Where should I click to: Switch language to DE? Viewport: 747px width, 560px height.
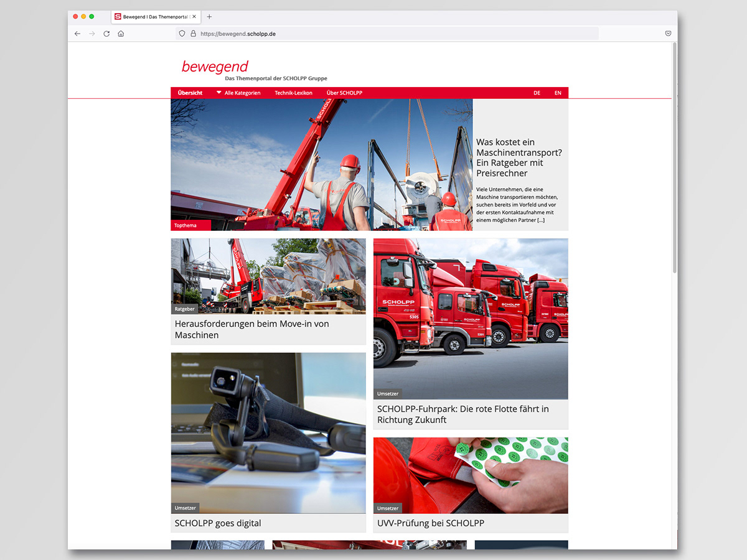click(x=537, y=93)
